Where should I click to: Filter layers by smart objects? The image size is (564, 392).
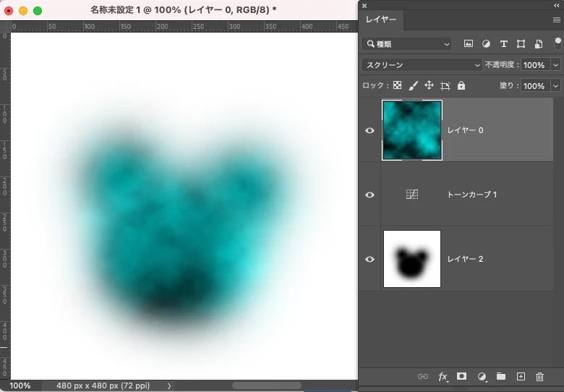(539, 44)
